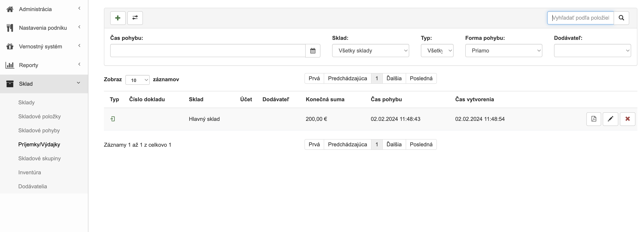Click the search magnifier icon

[x=621, y=18]
